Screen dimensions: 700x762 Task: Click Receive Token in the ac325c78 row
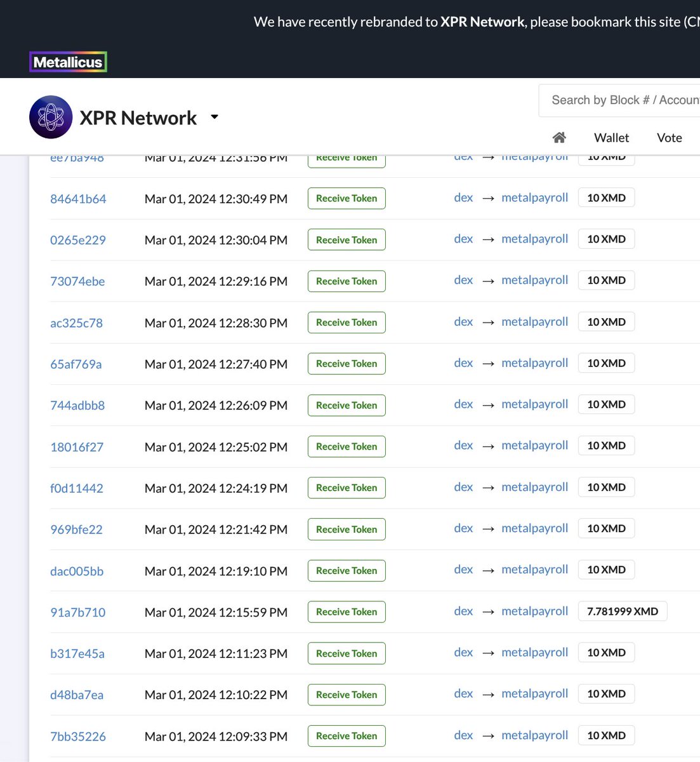pos(347,323)
